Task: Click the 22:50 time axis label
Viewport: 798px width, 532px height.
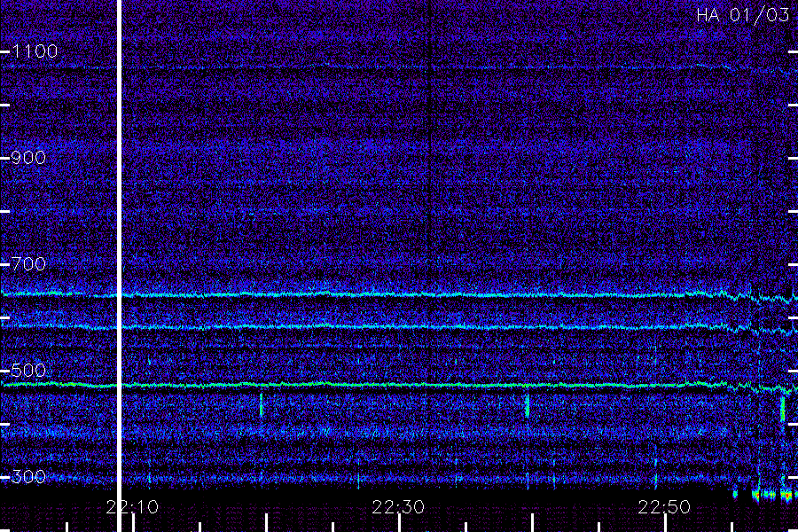Action: (664, 507)
